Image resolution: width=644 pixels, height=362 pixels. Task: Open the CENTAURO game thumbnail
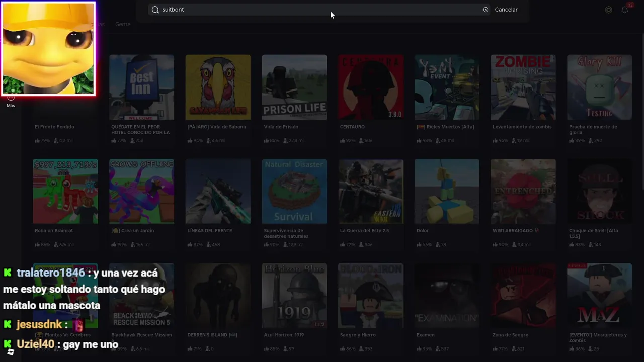[x=371, y=87]
